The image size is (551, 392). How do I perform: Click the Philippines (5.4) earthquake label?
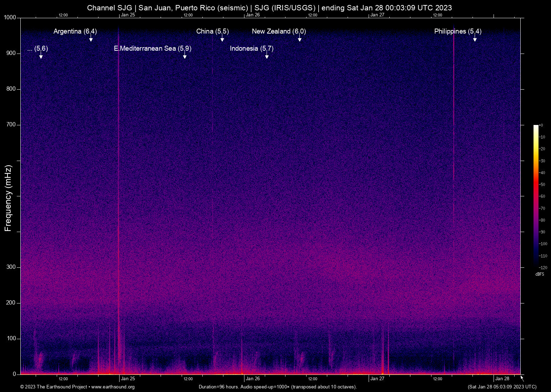pos(458,31)
